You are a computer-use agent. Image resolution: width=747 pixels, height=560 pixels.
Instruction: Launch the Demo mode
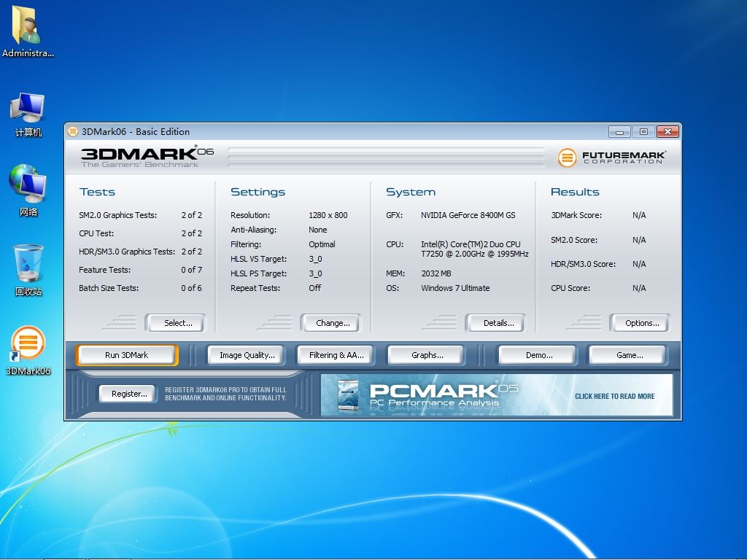click(x=539, y=355)
